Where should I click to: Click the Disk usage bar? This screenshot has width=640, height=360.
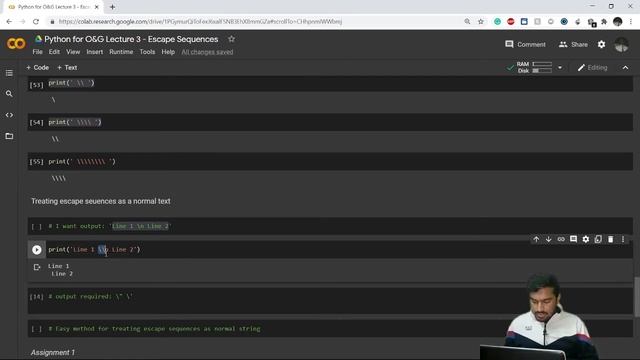pyautogui.click(x=542, y=71)
